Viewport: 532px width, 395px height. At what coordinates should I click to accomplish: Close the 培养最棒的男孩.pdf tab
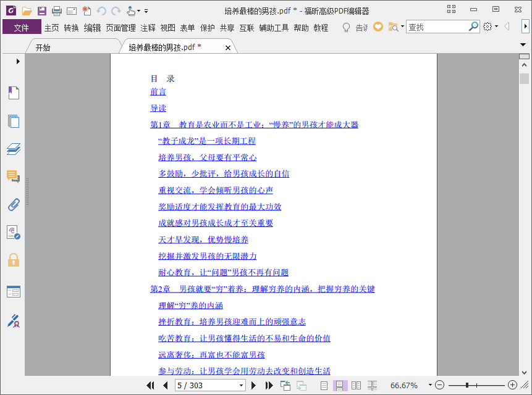pos(228,48)
